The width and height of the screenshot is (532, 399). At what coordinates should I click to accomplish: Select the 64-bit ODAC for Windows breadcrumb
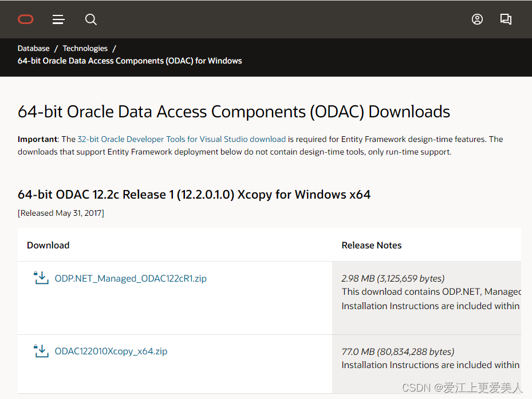tap(129, 61)
